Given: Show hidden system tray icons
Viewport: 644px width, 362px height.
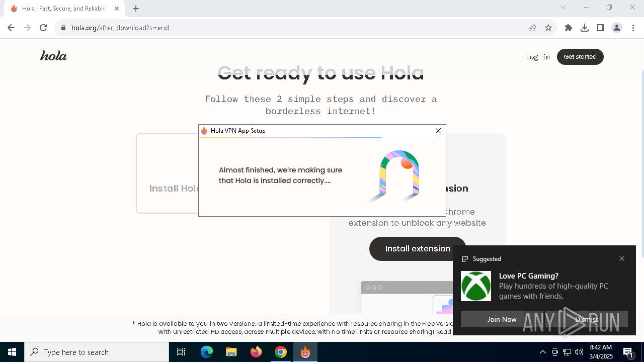Looking at the screenshot, I should pyautogui.click(x=542, y=352).
